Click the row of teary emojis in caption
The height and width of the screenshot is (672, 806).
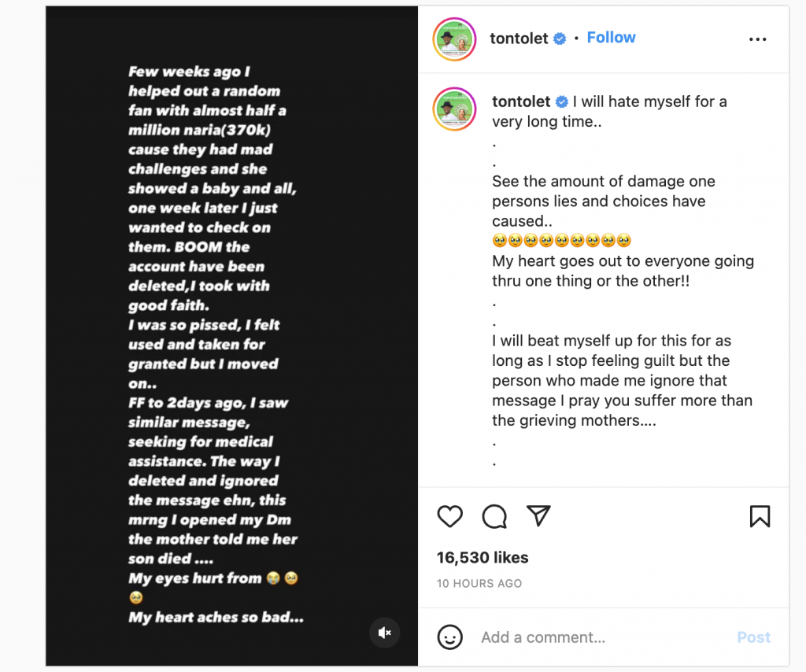tap(561, 241)
